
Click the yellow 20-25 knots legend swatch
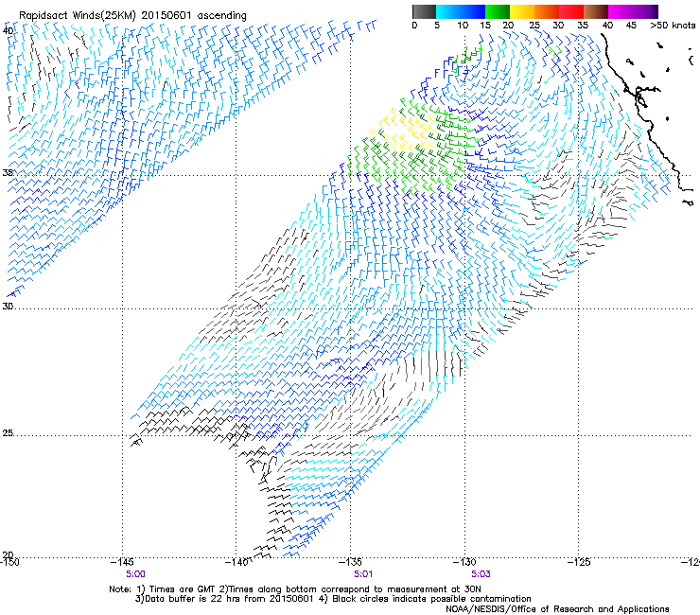pos(522,11)
